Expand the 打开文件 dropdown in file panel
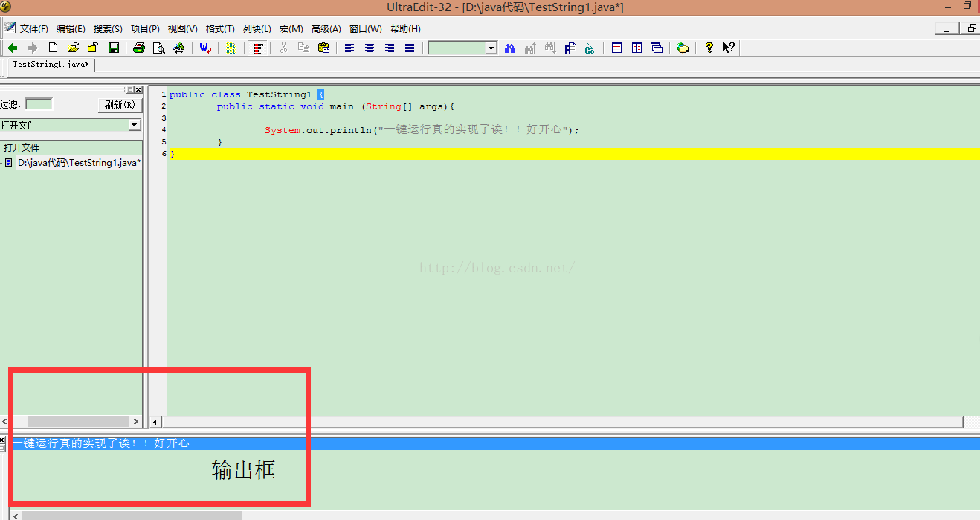This screenshot has width=980, height=520. click(134, 125)
